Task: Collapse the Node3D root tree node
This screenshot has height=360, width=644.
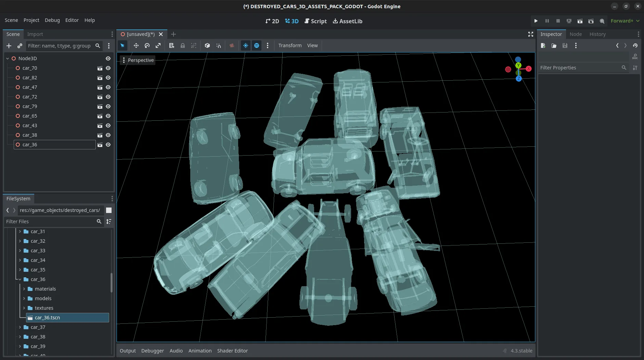Action: (x=8, y=58)
